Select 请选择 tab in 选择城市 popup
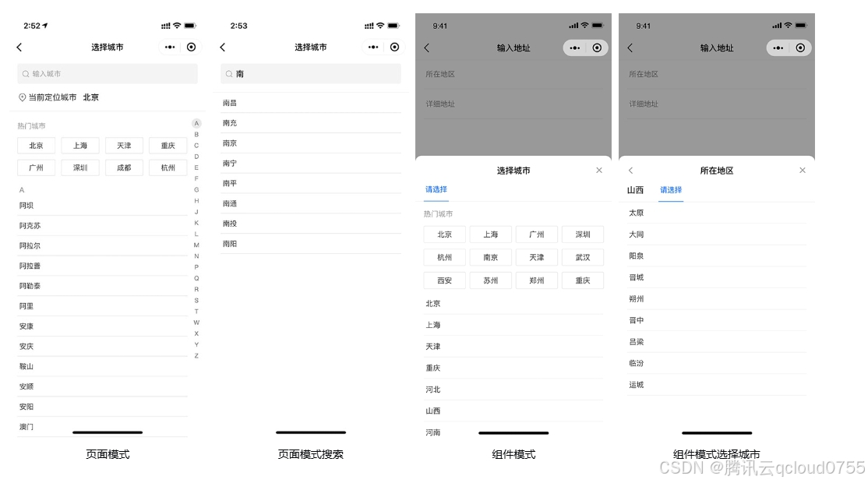 click(436, 190)
